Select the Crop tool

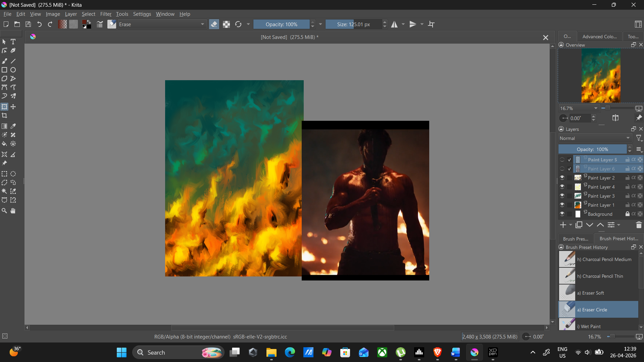[x=4, y=116]
